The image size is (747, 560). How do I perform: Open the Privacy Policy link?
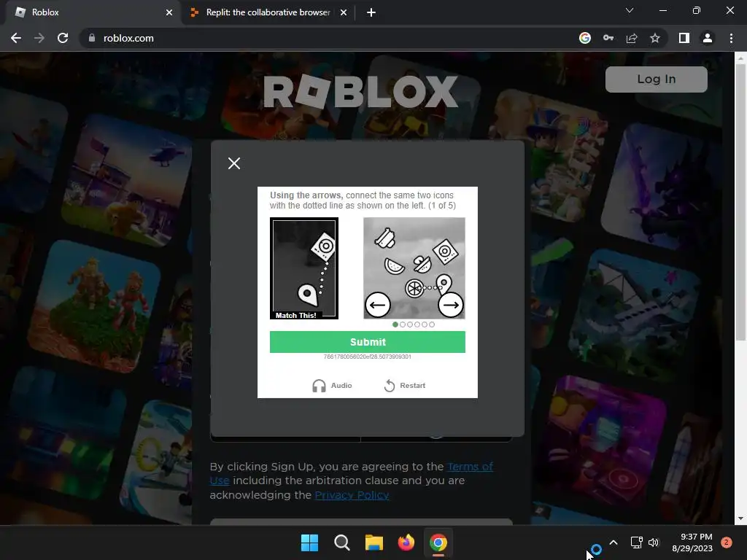(x=352, y=495)
